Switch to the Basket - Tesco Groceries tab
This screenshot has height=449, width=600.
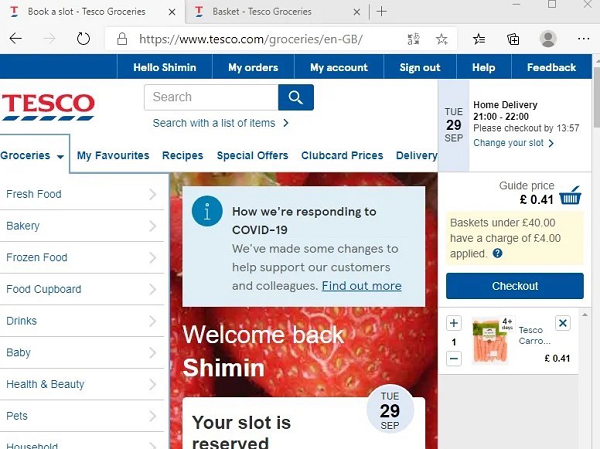coord(277,12)
